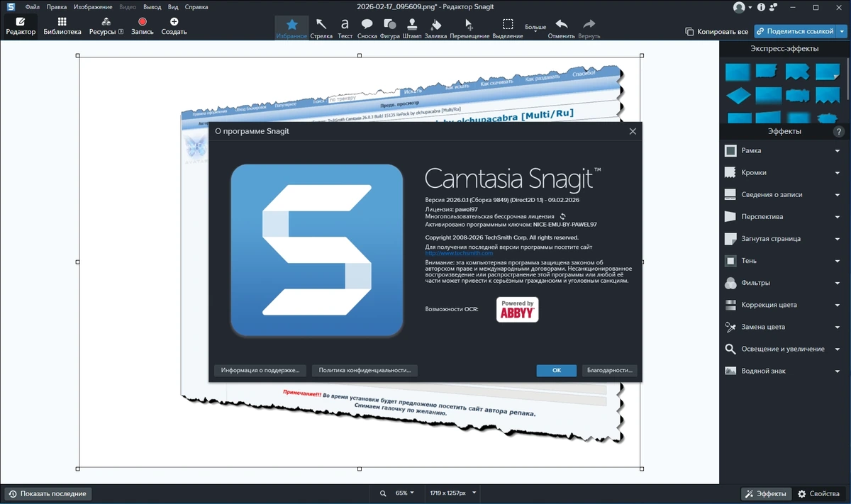The image size is (851, 504).
Task: Select the Перемещение move tool
Action: [x=469, y=28]
